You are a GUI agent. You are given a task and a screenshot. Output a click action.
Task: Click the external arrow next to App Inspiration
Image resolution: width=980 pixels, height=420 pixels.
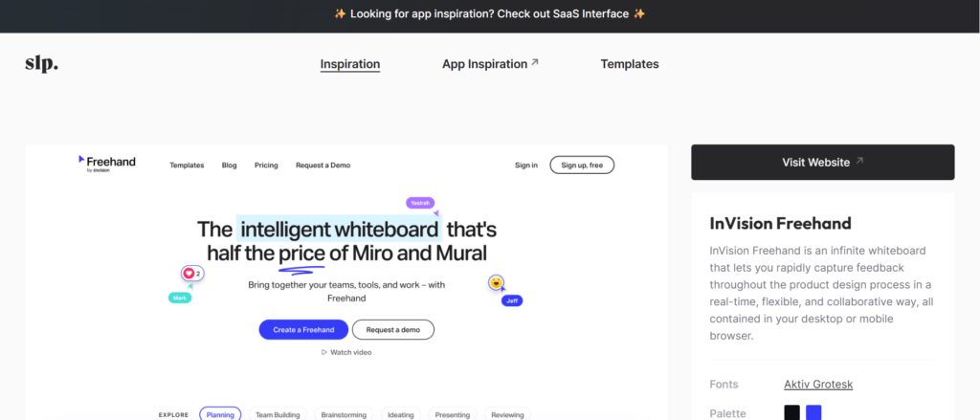point(535,63)
